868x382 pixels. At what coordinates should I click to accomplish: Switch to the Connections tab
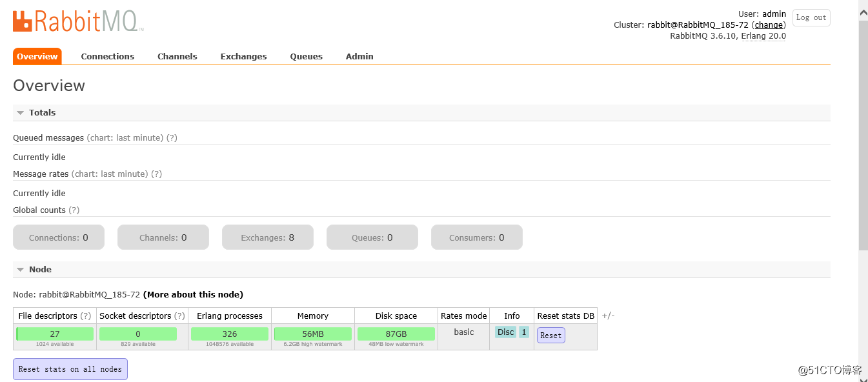click(x=108, y=56)
